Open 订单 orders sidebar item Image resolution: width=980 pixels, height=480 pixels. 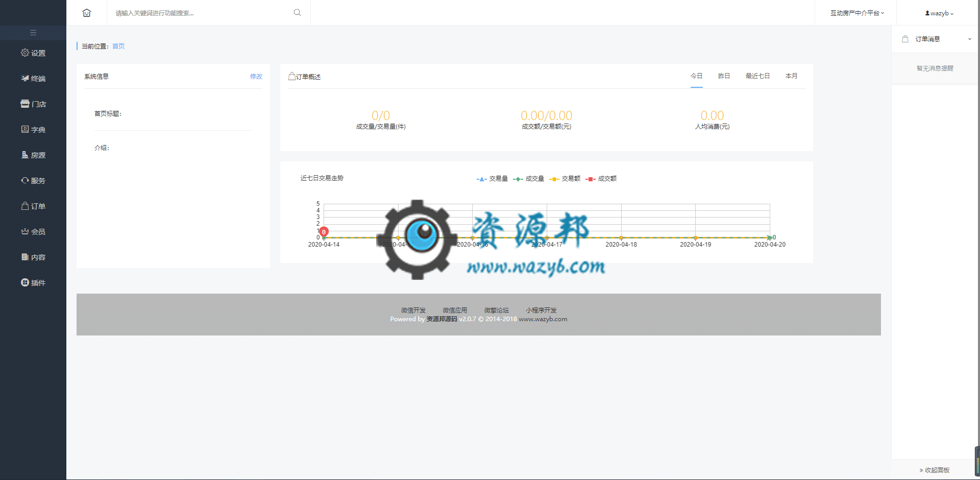coord(33,206)
